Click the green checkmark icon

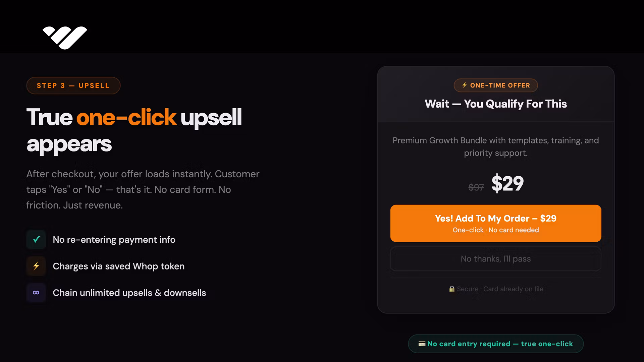(x=36, y=239)
